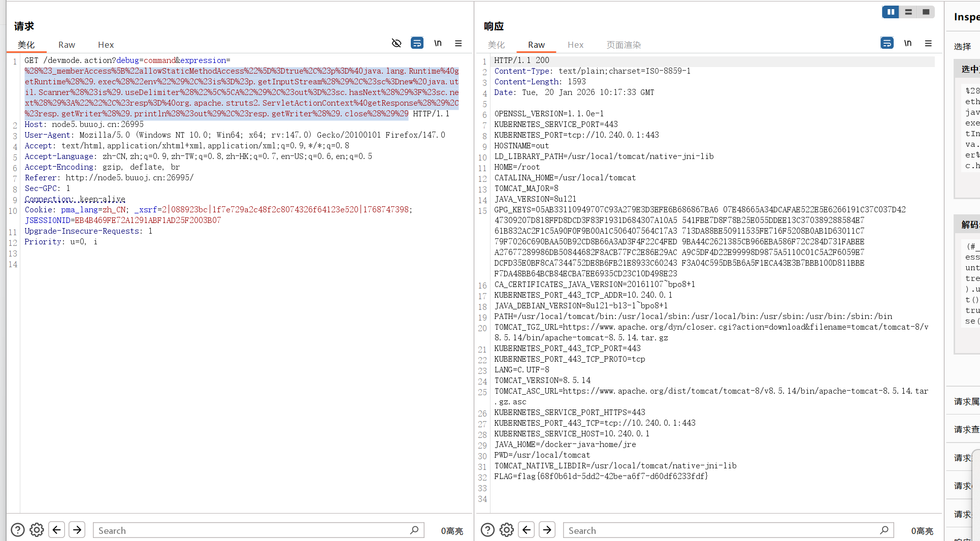Open response 页面渲染 (Render) tab
Image resolution: width=980 pixels, height=541 pixels.
click(x=624, y=45)
